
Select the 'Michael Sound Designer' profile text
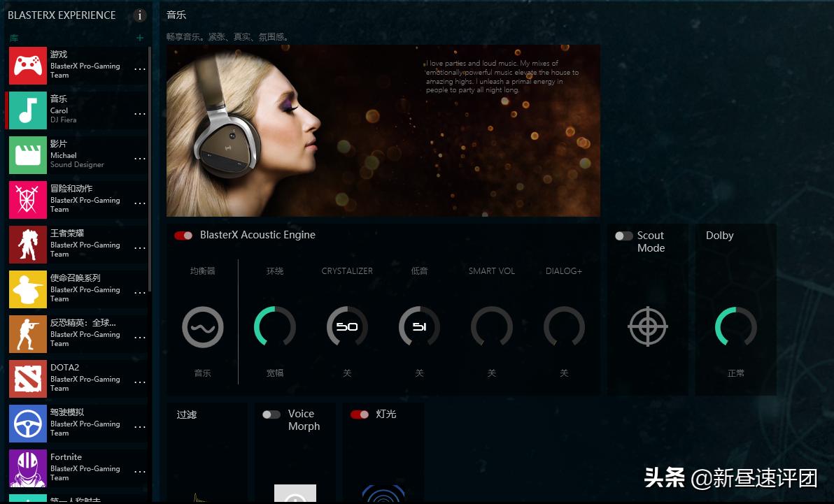(77, 160)
